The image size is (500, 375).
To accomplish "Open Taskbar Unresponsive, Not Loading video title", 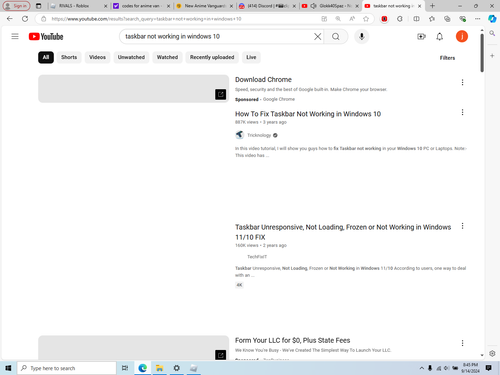I will pyautogui.click(x=343, y=232).
